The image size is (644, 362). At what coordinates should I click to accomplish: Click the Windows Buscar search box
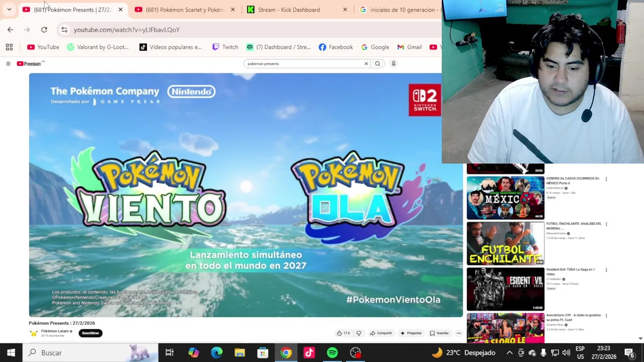click(91, 352)
